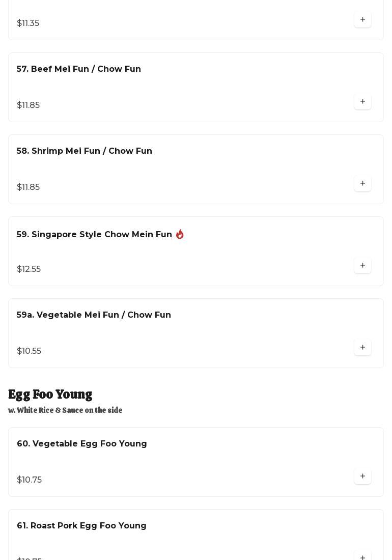Add Shrimp Mei Fun / Chow Fun
Image resolution: width=392 pixels, height=560 pixels.
click(x=362, y=184)
